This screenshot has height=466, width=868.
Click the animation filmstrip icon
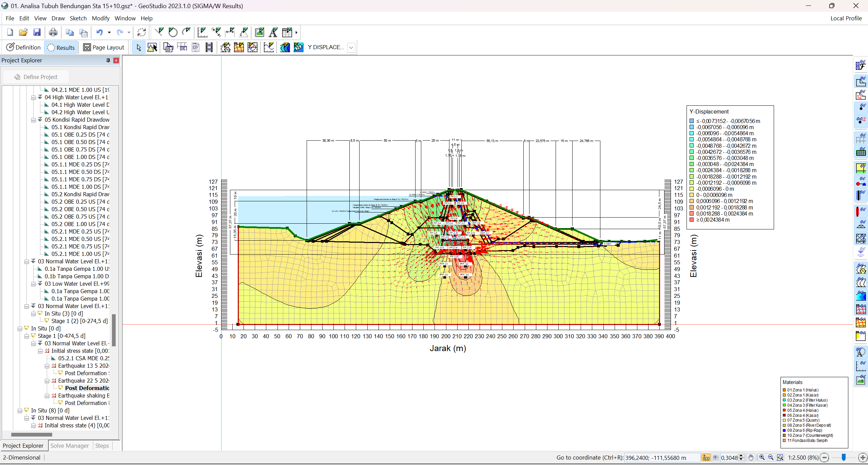pyautogui.click(x=209, y=47)
